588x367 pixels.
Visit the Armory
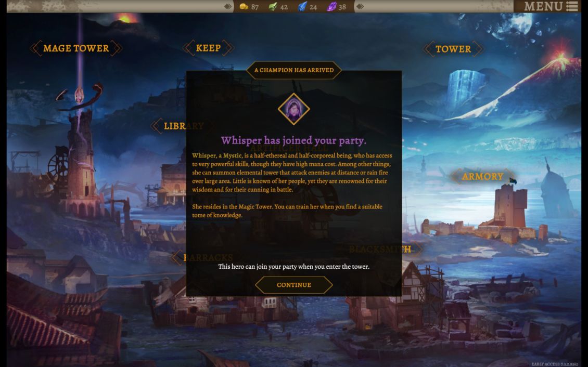click(x=482, y=176)
